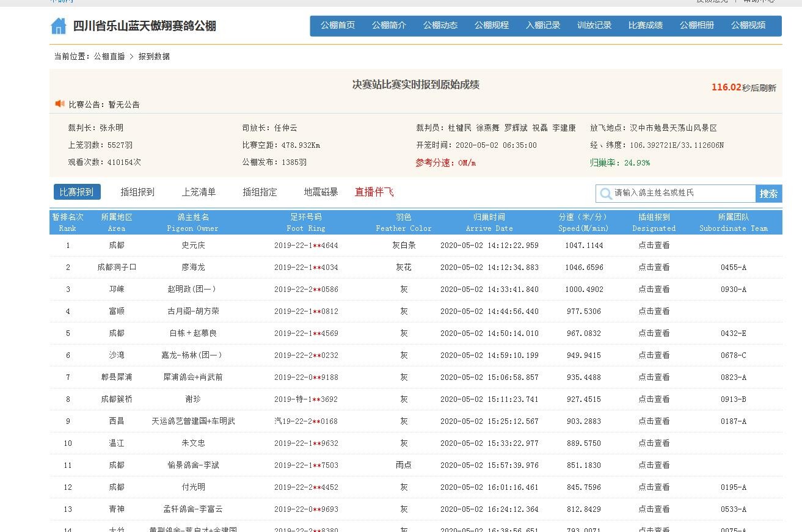The image size is (802, 532).
Task: Click 点击查看 for rank 8 谢珍
Action: tap(654, 399)
